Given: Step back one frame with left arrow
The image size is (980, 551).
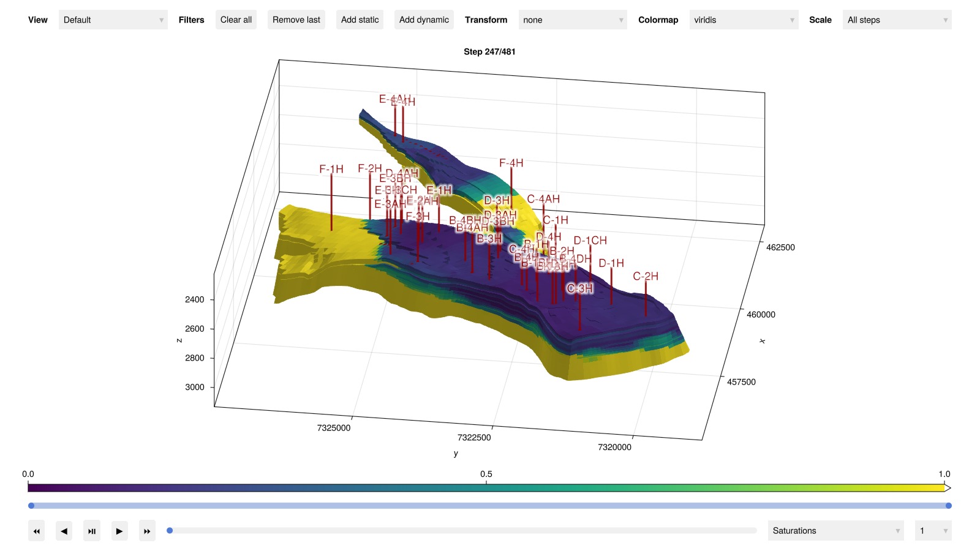Looking at the screenshot, I should 64,531.
